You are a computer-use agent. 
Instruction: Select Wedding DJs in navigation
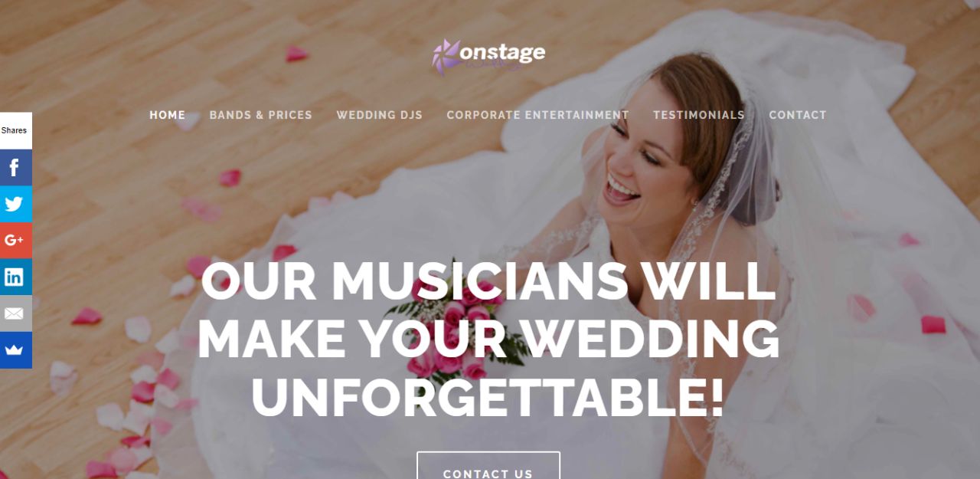[x=380, y=115]
